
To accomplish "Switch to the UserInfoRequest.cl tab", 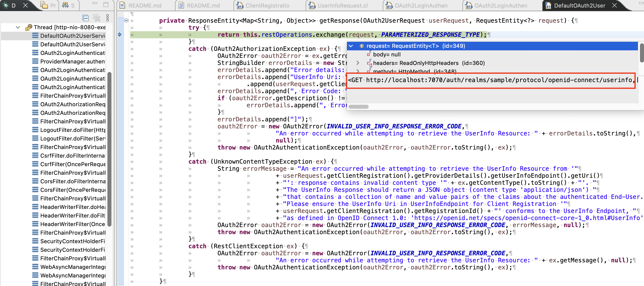I will click(343, 5).
